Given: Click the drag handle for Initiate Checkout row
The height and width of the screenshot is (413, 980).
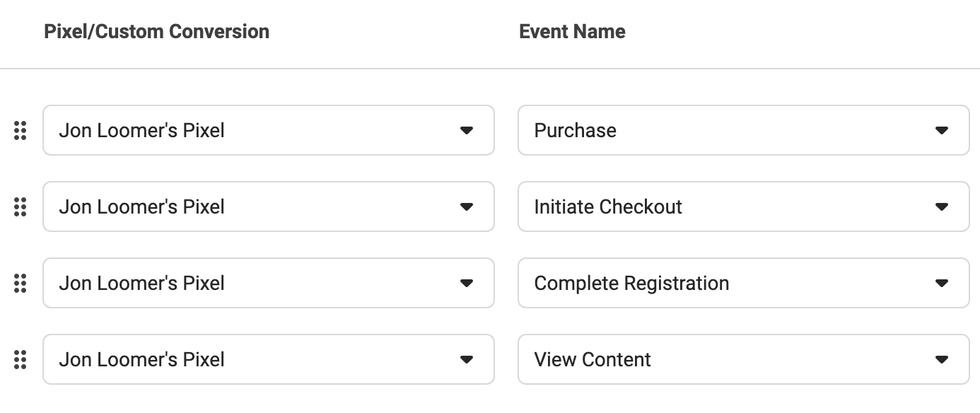Looking at the screenshot, I should pyautogui.click(x=21, y=206).
